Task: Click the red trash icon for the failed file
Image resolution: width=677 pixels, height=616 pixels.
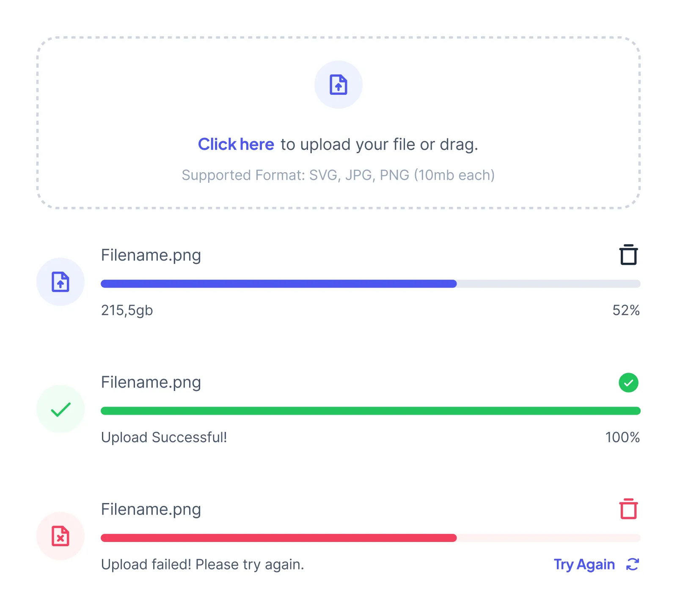Action: (627, 509)
